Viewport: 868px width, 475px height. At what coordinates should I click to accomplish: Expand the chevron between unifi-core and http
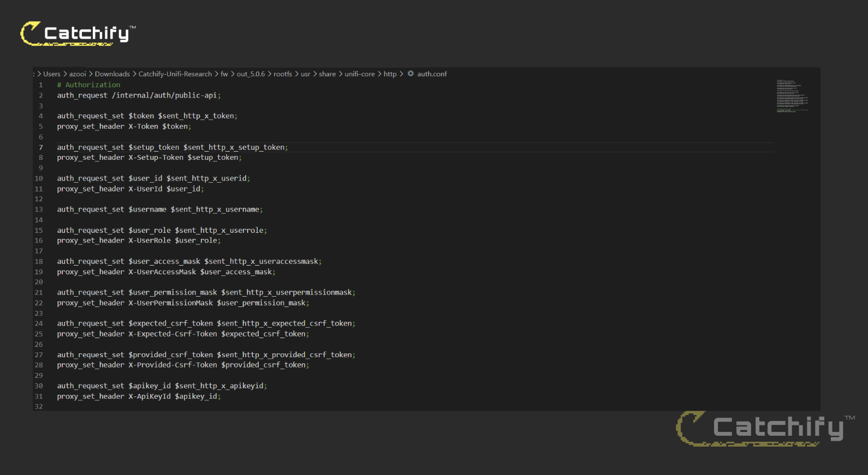379,74
